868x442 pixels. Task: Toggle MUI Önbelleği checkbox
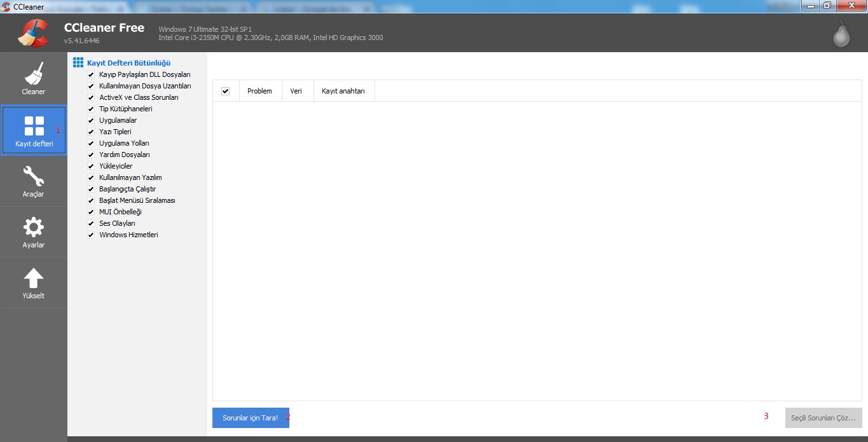(x=91, y=212)
